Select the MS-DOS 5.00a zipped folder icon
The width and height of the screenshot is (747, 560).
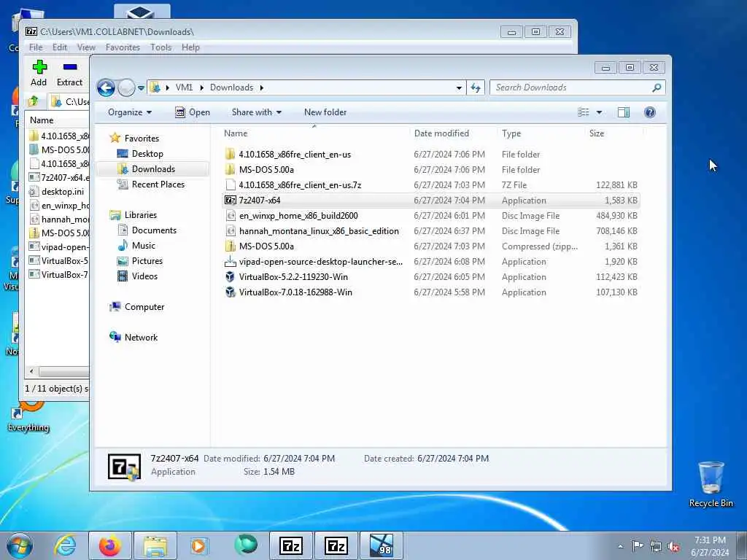(x=230, y=246)
